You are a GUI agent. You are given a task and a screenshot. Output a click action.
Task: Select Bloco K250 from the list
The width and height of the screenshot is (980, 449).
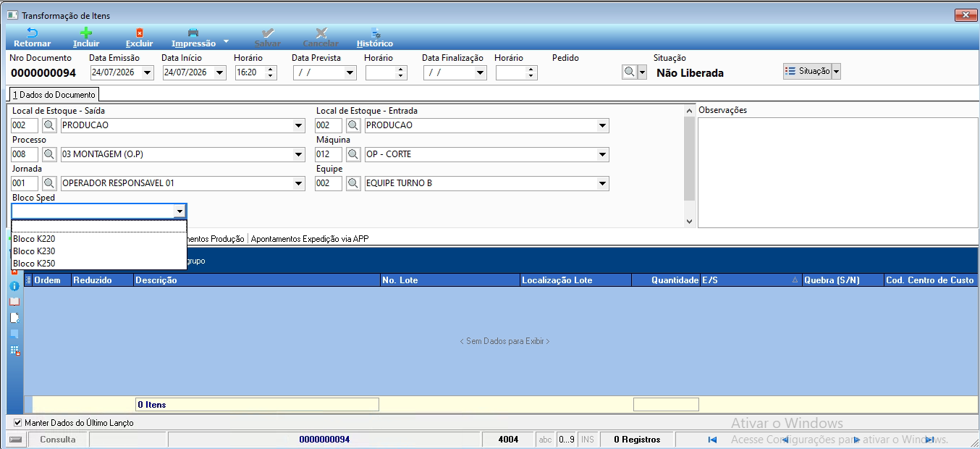point(99,264)
